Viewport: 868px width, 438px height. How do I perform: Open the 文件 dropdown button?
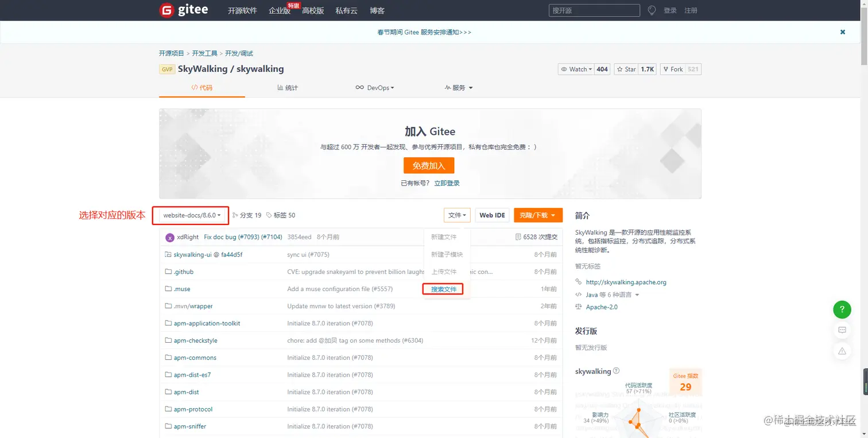[x=458, y=215]
